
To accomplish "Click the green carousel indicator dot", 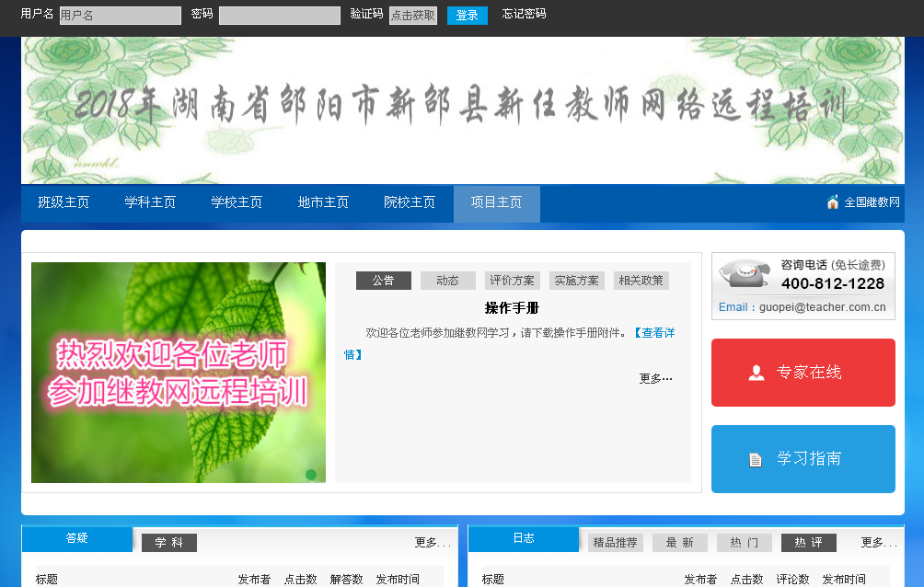I will [x=311, y=475].
